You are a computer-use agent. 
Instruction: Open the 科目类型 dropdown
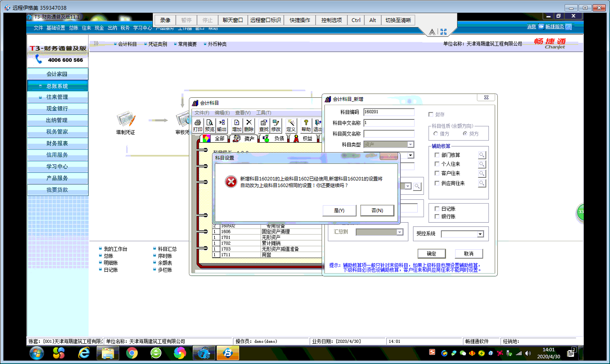[x=410, y=144]
